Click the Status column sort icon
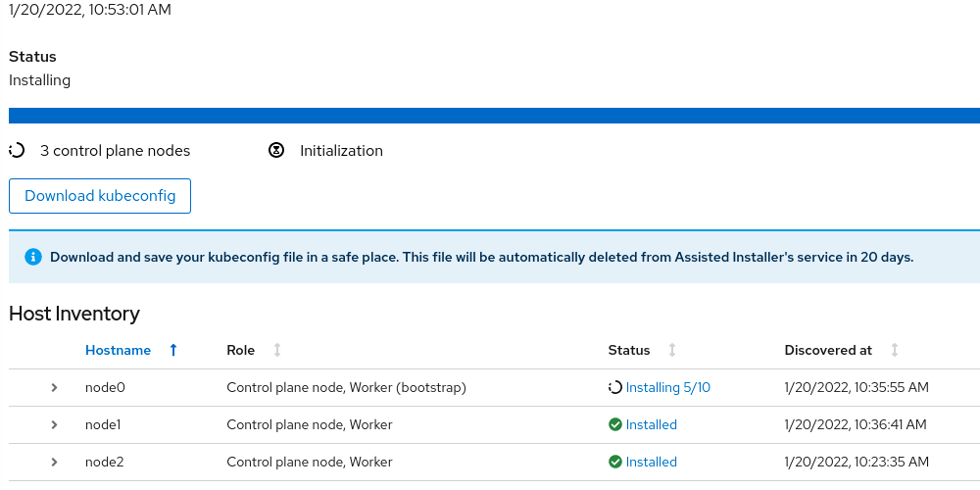The image size is (980, 490). [672, 350]
